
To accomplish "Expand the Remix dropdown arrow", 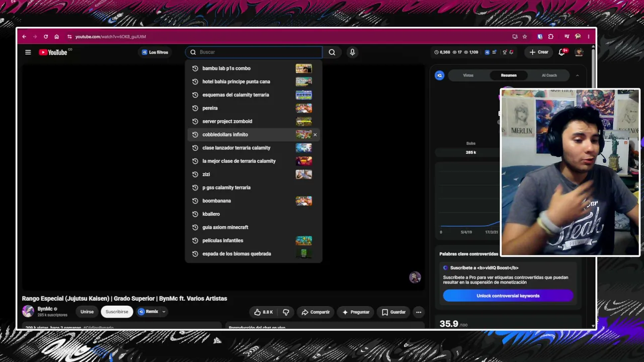I will [164, 312].
